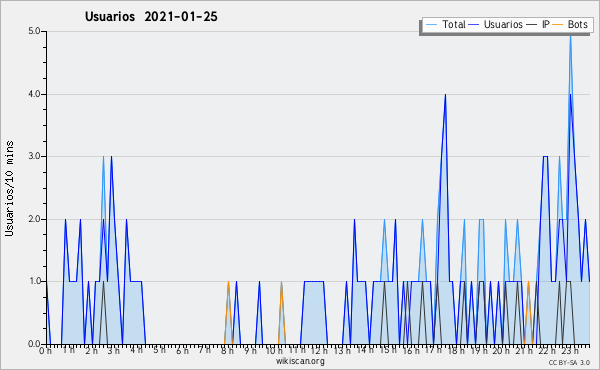Click the 18 h axis label
600x370 pixels.
click(x=456, y=351)
